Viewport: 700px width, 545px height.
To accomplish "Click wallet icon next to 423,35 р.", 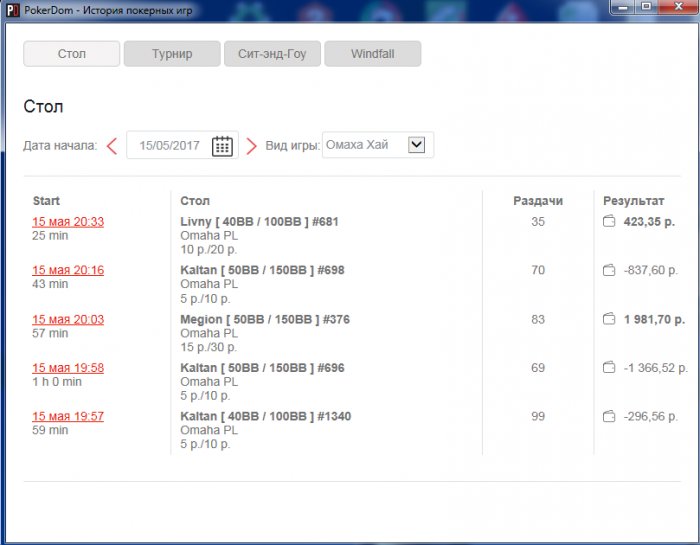I will pos(609,221).
